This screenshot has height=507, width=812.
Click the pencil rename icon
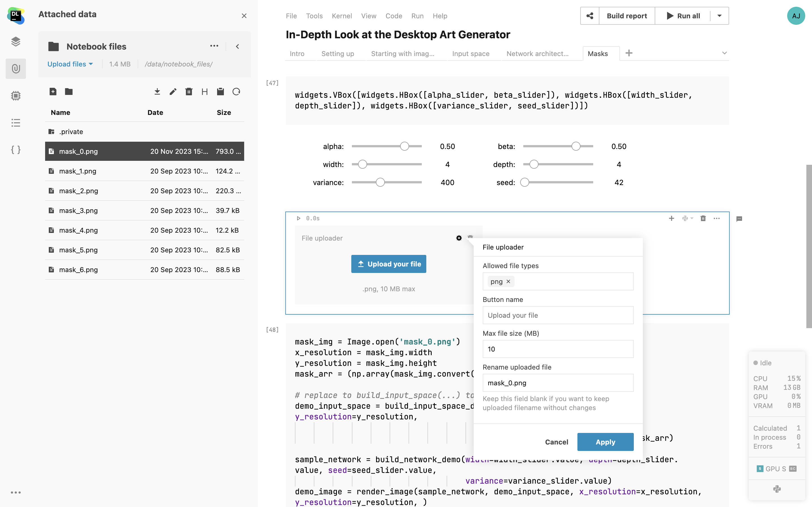tap(173, 92)
